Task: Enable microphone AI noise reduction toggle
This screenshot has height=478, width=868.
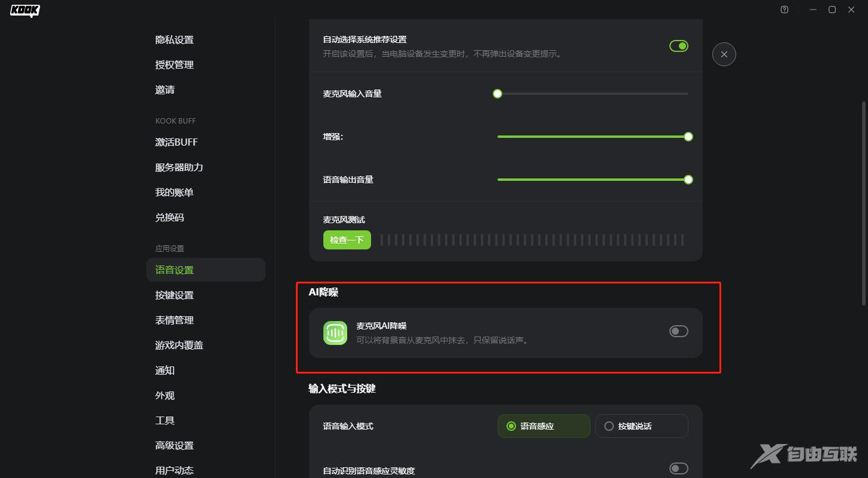Action: [679, 331]
